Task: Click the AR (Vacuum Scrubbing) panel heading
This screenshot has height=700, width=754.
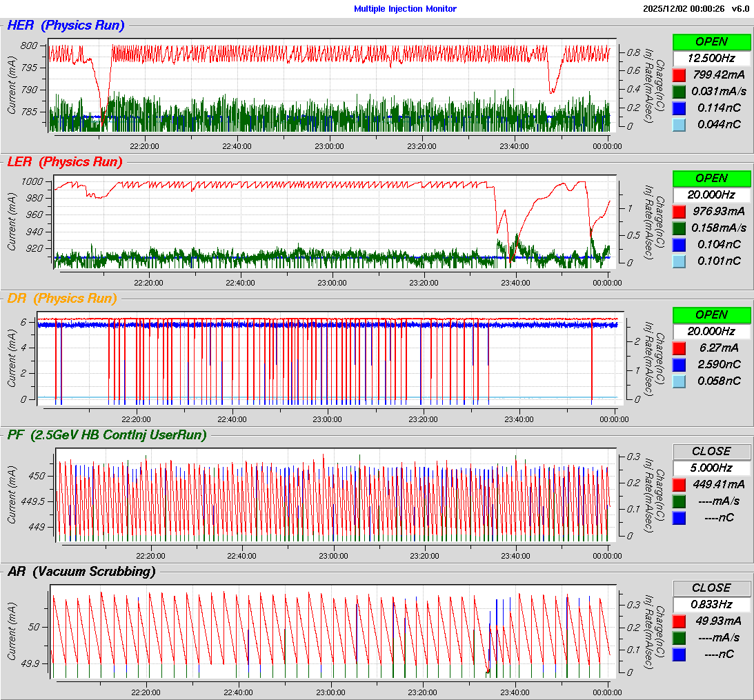Action: [x=81, y=571]
